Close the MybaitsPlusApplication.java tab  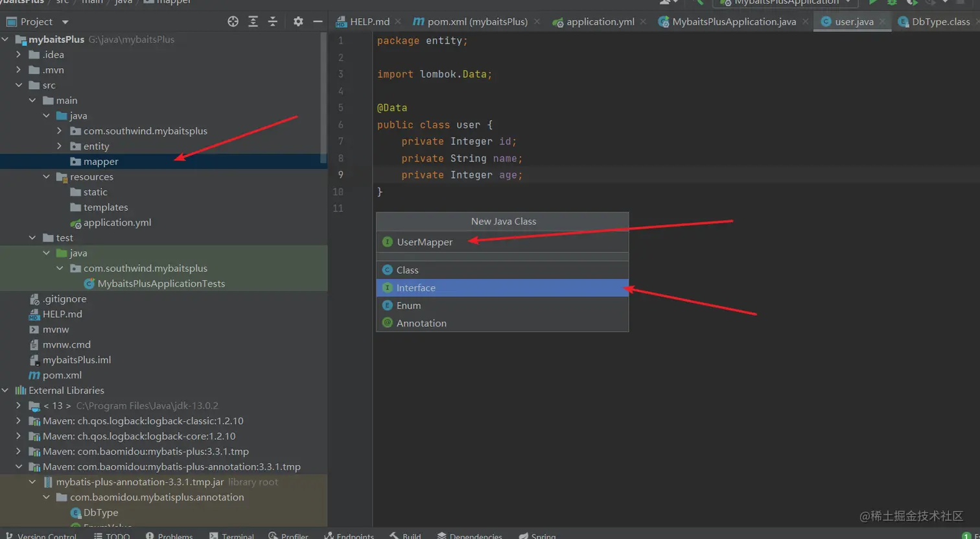tap(805, 21)
